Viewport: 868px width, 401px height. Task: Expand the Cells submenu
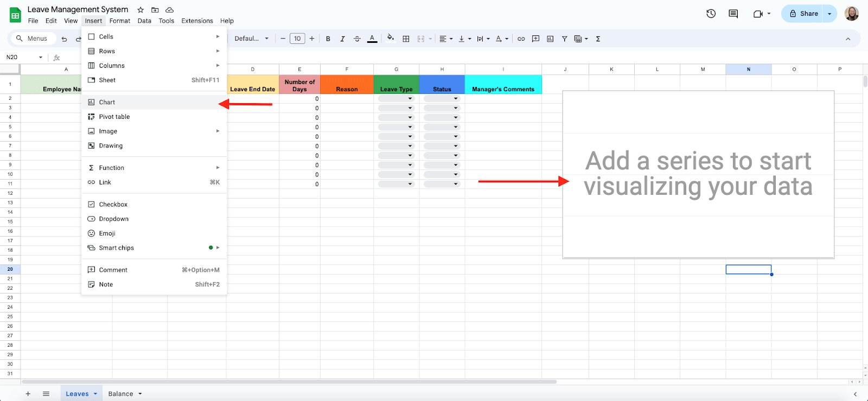pyautogui.click(x=154, y=36)
